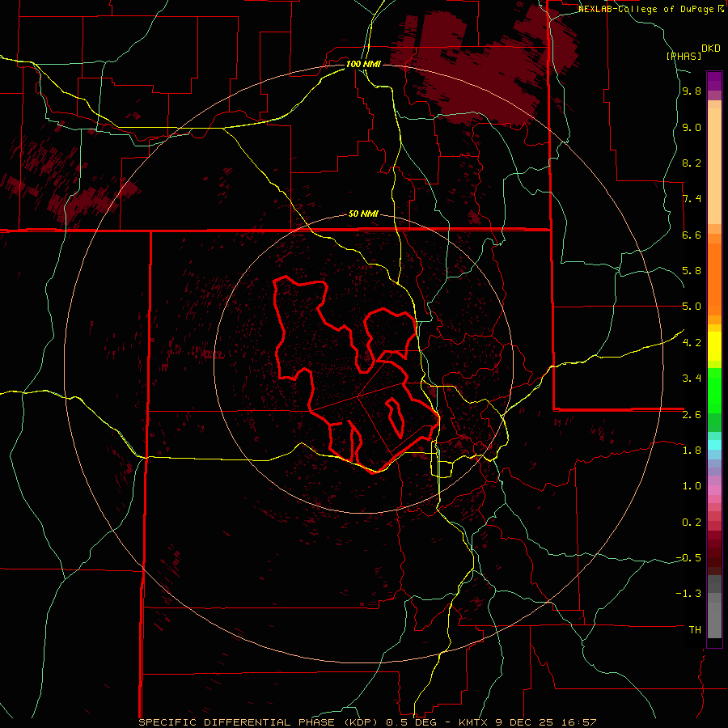The image size is (728, 728).
Task: Pick the cyan color bar segment
Action: pyautogui.click(x=714, y=444)
